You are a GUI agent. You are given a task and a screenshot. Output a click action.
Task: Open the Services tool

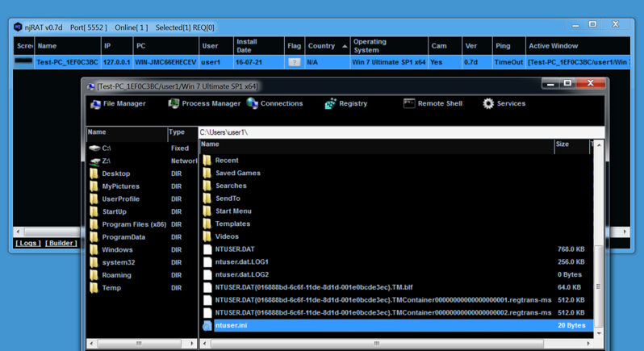504,104
